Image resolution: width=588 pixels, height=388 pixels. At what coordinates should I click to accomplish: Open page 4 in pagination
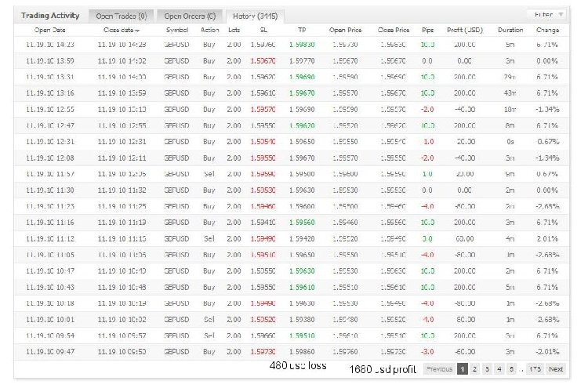(x=499, y=368)
